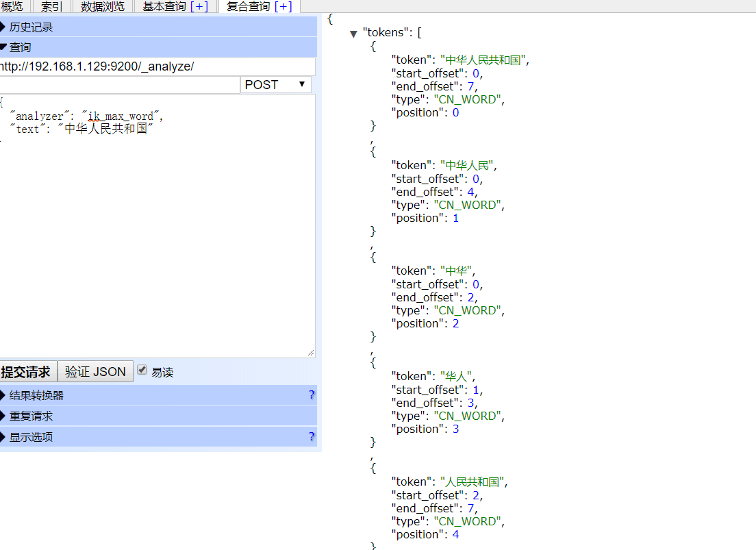This screenshot has height=550, width=756.
Task: Expand the 结果转换器 section
Action: (36, 395)
